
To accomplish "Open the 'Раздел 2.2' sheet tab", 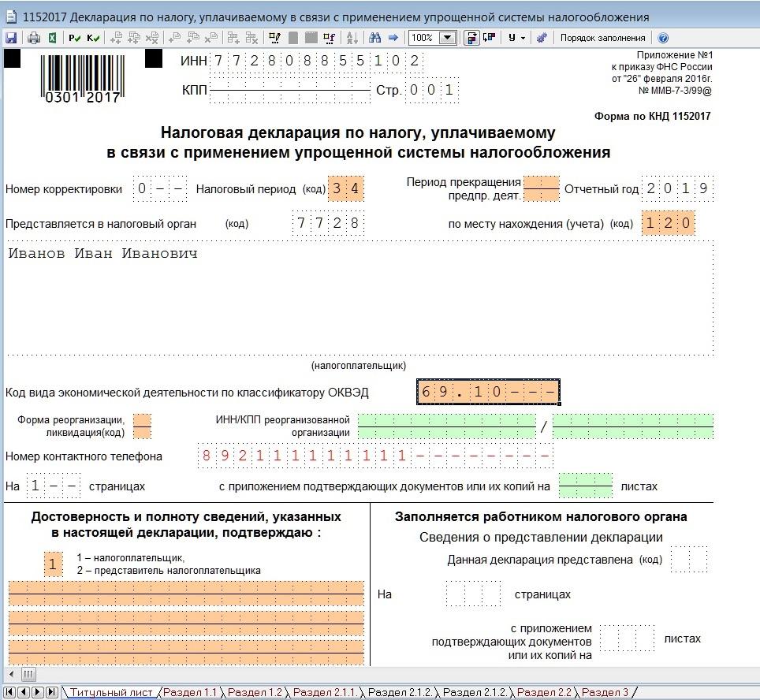I will pyautogui.click(x=544, y=692).
